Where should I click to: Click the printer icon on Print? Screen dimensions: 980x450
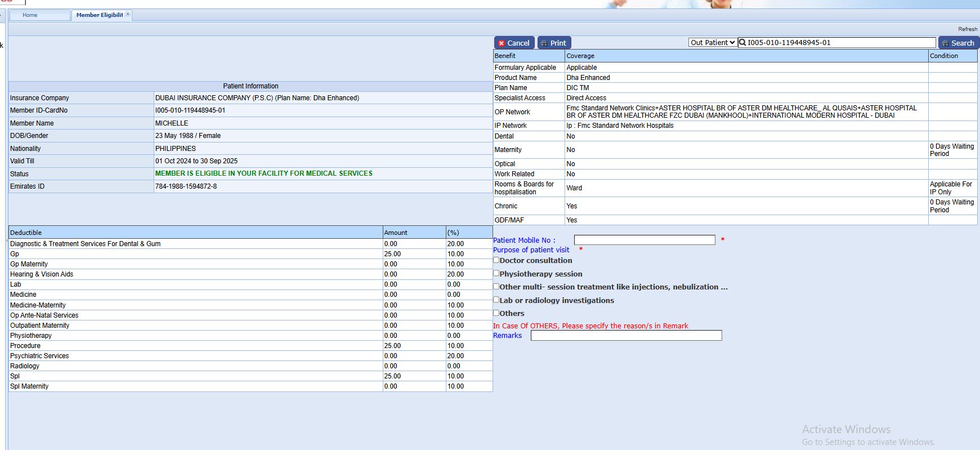pyautogui.click(x=544, y=43)
